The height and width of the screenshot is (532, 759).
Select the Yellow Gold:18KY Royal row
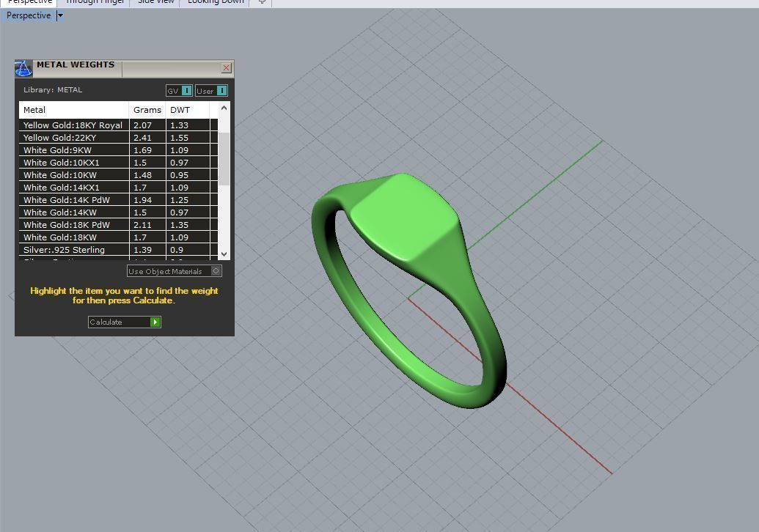[118, 125]
